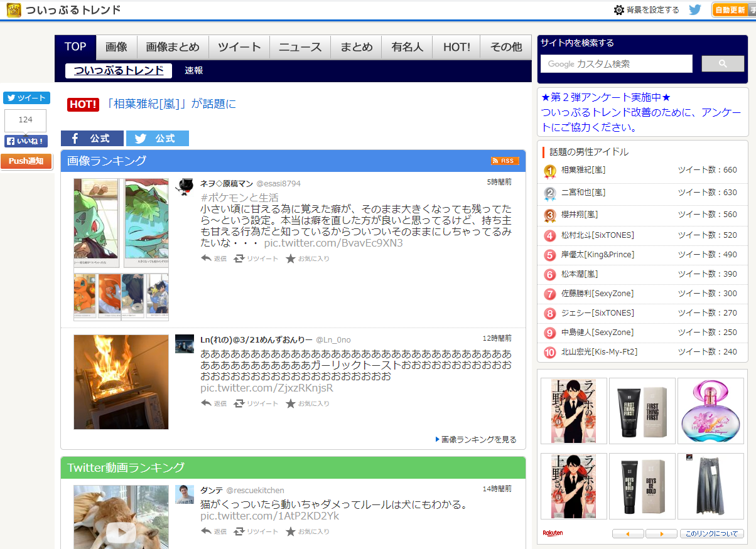Switch to the ニュース tab
This screenshot has width=756, height=549.
pos(300,46)
